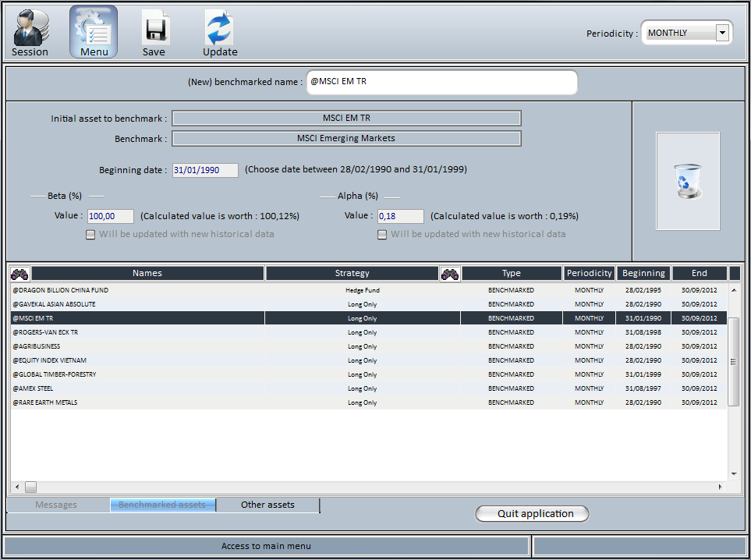Click the Alpha value field

(x=400, y=216)
